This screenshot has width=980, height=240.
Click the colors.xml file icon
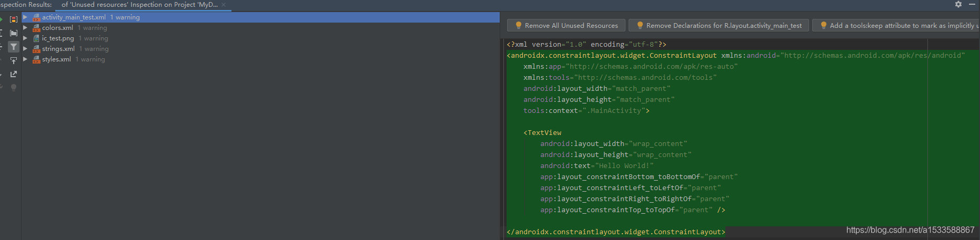click(x=36, y=28)
